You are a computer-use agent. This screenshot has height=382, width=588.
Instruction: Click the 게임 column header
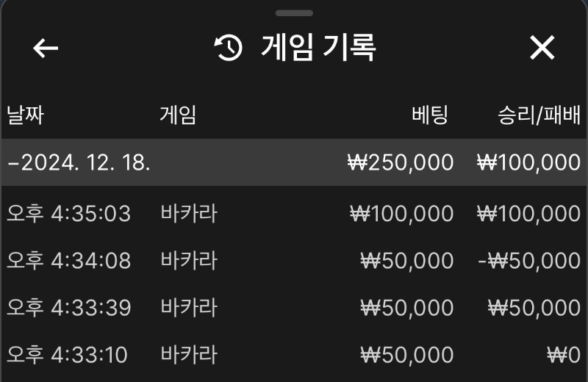[178, 115]
